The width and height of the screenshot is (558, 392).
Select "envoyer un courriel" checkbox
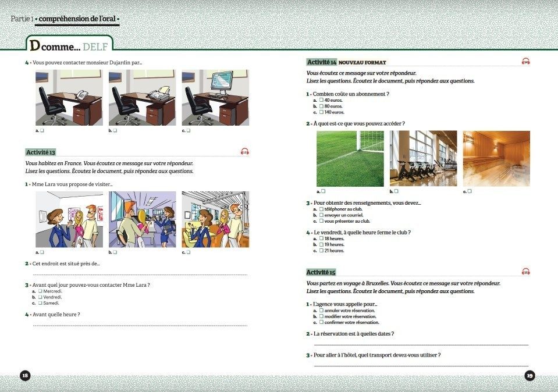[321, 215]
